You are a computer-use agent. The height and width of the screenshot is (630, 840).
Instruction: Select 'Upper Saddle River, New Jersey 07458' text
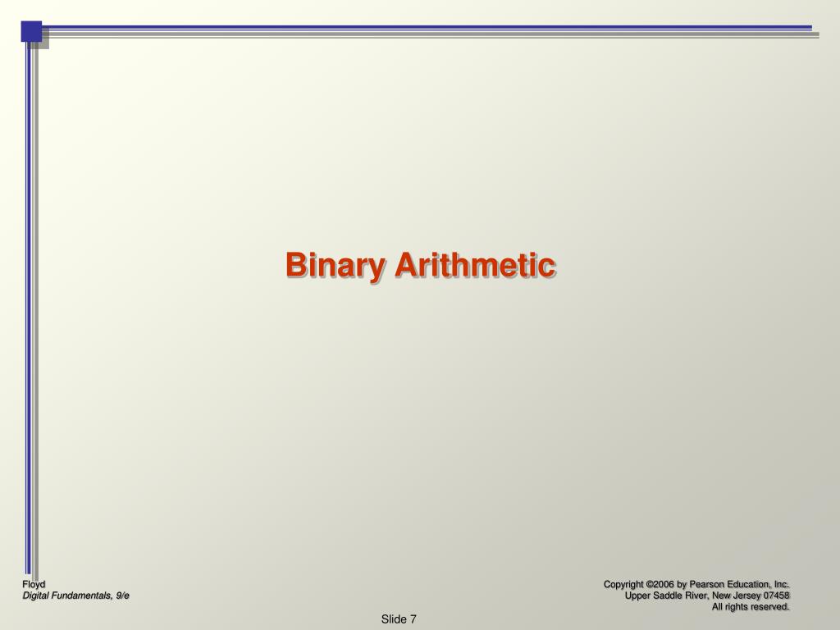(x=707, y=596)
